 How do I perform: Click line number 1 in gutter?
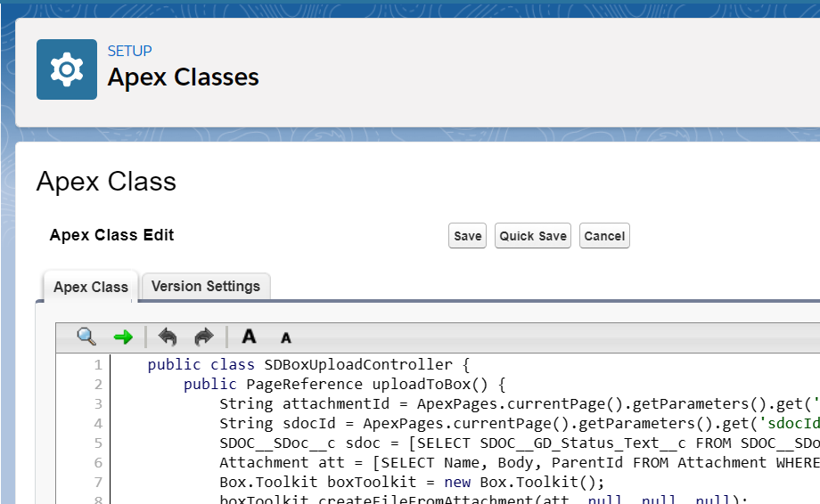pyautogui.click(x=98, y=364)
